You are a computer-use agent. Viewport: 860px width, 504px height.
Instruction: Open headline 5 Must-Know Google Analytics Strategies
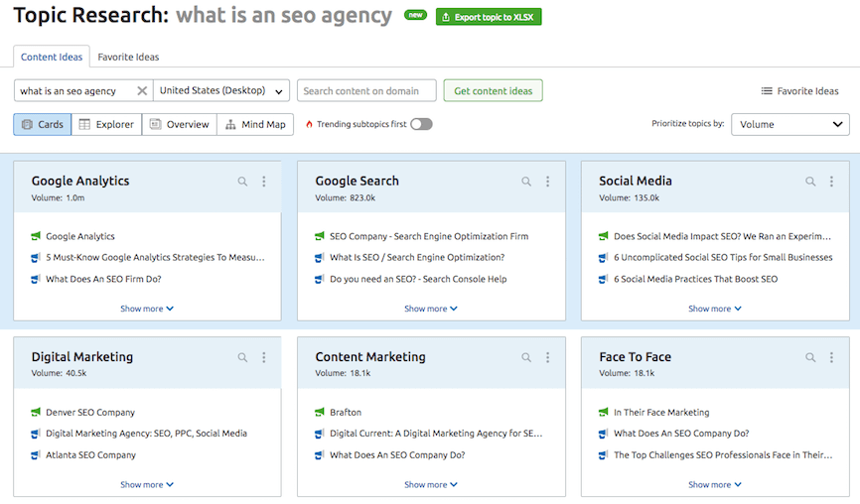point(155,258)
